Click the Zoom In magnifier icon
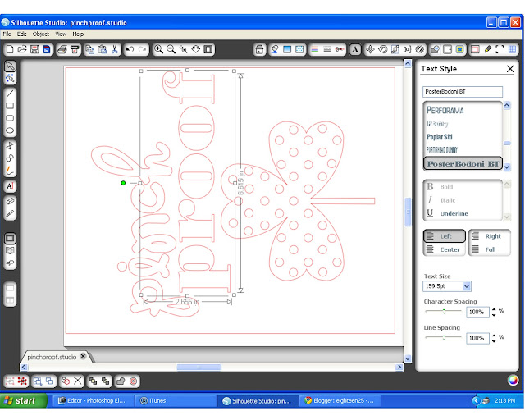 tap(158, 49)
